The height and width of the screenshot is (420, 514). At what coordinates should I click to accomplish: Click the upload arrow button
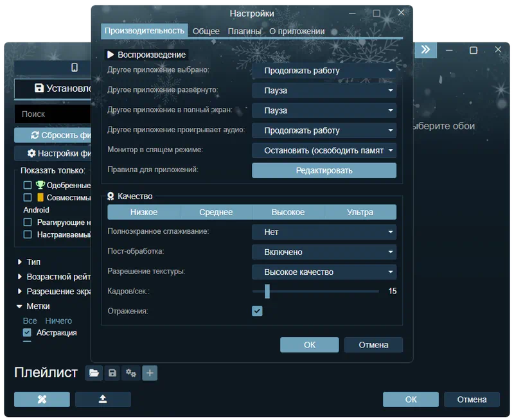103,399
